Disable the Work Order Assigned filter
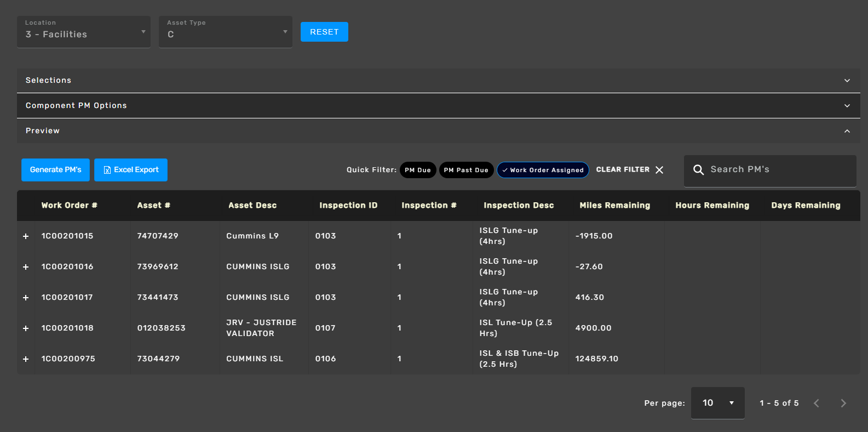This screenshot has height=432, width=868. pos(542,170)
